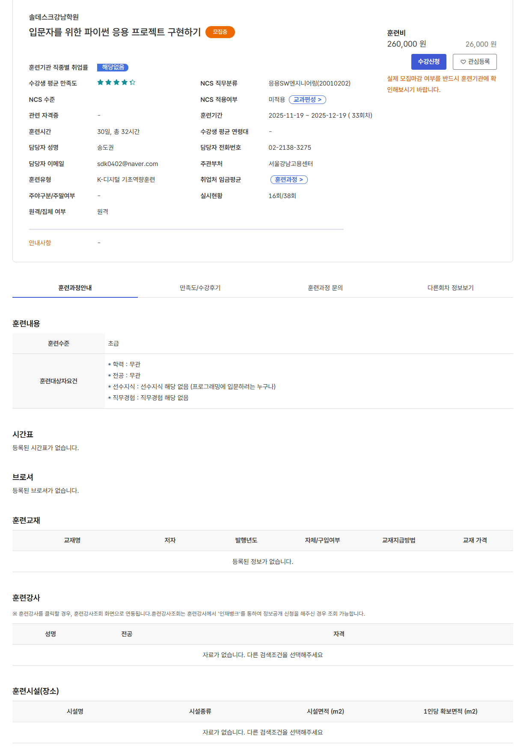Click the heart icon for 관심등록
Viewport: 532px width, 756px height.
click(463, 62)
